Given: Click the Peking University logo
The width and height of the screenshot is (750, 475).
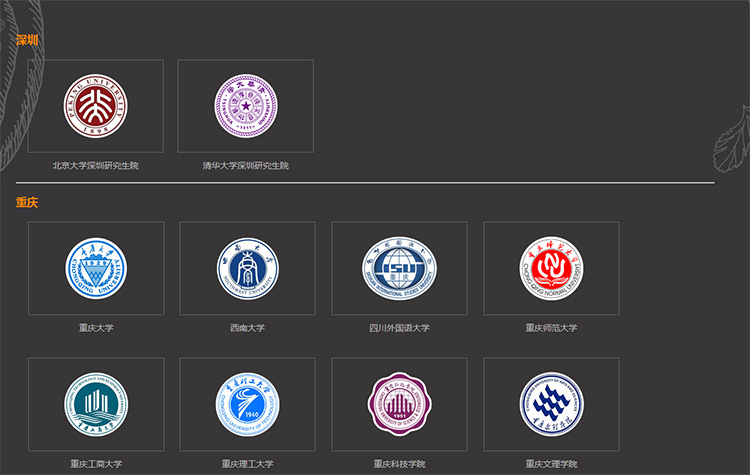Looking at the screenshot, I should (x=96, y=106).
